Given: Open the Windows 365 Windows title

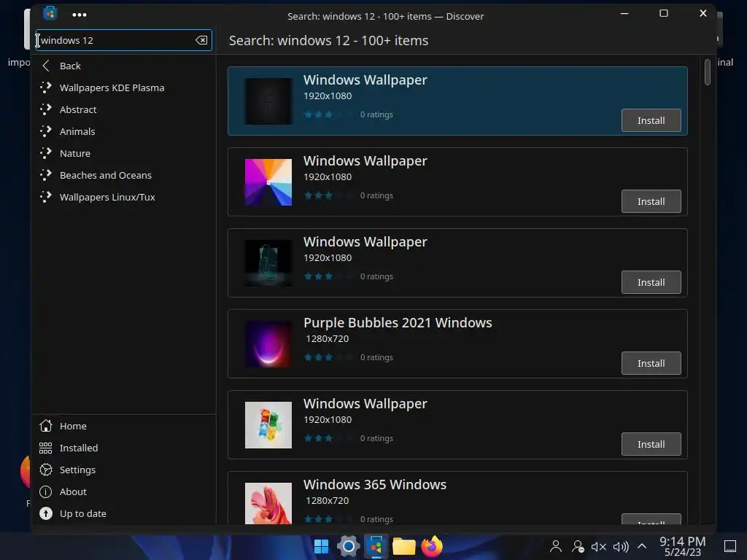Looking at the screenshot, I should (x=375, y=485).
